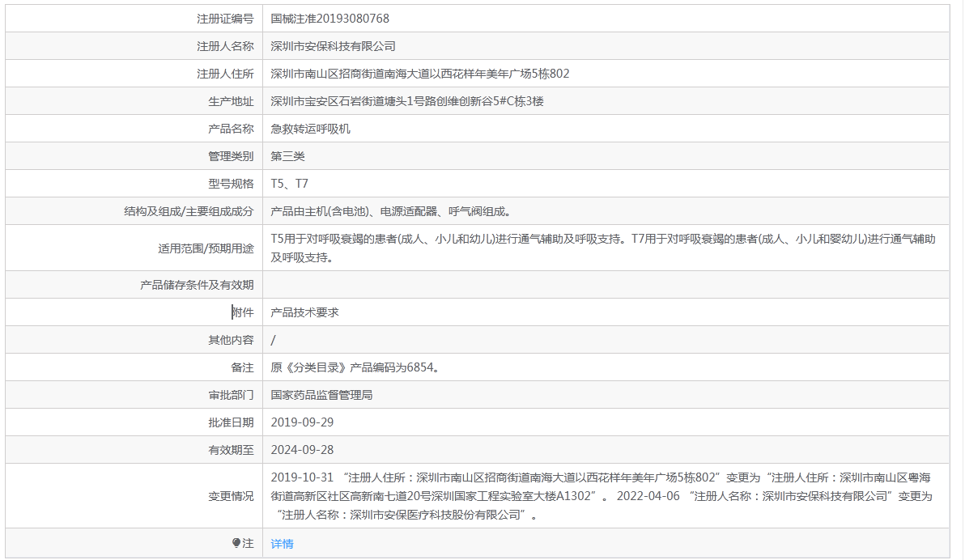Image resolution: width=965 pixels, height=560 pixels.
Task: Click the 适用范围/预期用途 label
Action: tap(206, 248)
